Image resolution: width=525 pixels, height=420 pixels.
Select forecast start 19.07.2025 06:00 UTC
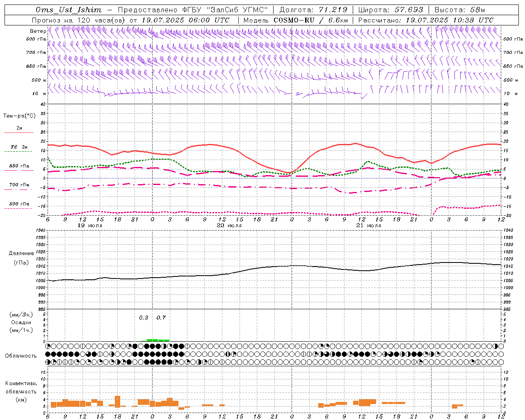point(185,20)
